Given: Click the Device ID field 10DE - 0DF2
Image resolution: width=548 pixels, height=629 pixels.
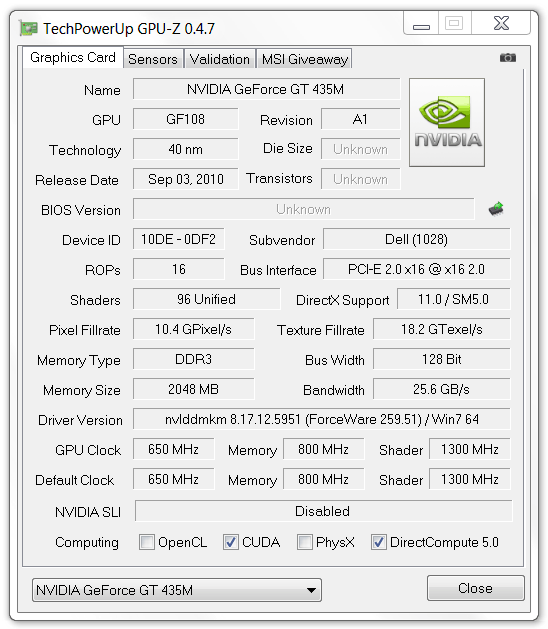Looking at the screenshot, I should point(179,239).
